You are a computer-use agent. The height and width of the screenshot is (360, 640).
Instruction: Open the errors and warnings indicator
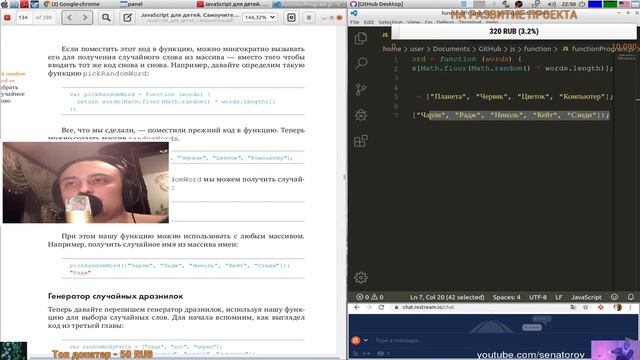pyautogui.click(x=370, y=297)
